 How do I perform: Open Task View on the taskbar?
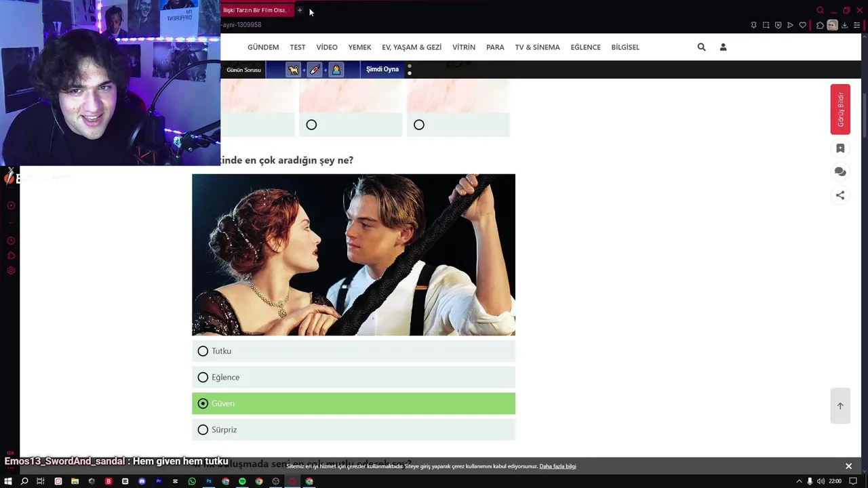click(40, 481)
